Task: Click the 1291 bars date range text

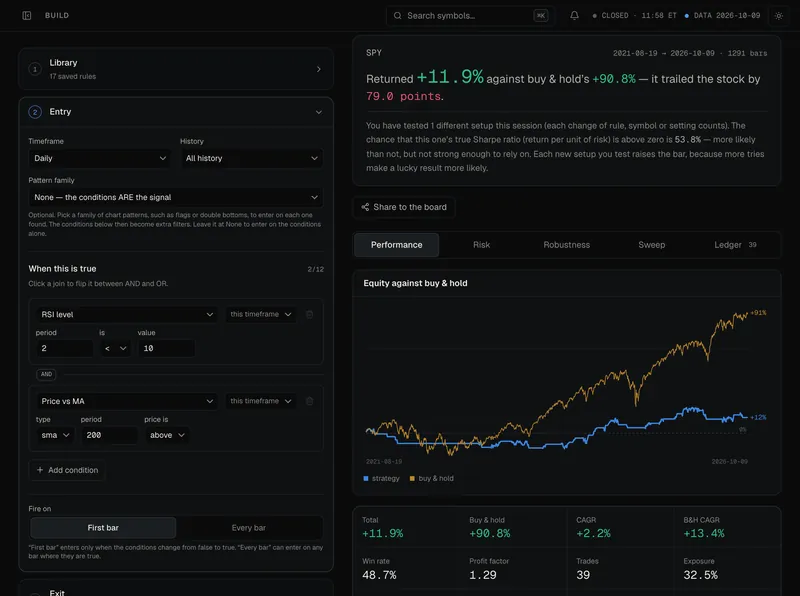Action: 690,53
